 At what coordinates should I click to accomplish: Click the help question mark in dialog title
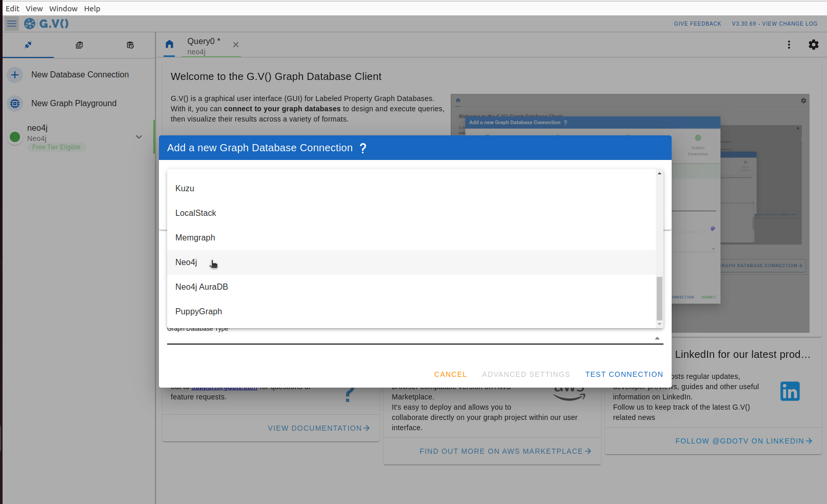click(x=363, y=148)
